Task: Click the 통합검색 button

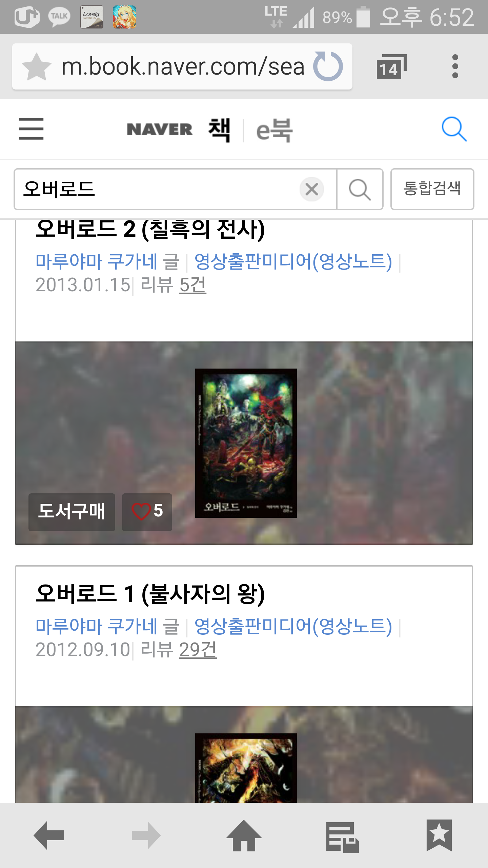Action: click(x=432, y=189)
